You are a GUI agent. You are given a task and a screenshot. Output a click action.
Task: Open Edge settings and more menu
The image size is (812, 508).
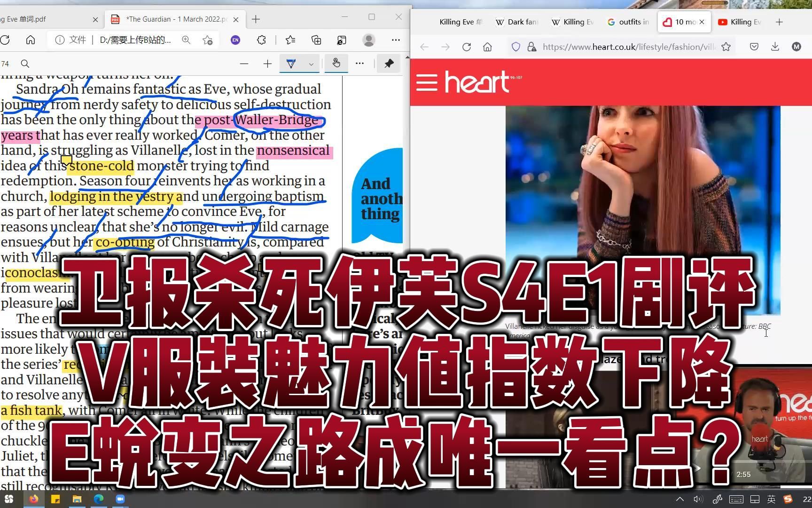click(396, 40)
